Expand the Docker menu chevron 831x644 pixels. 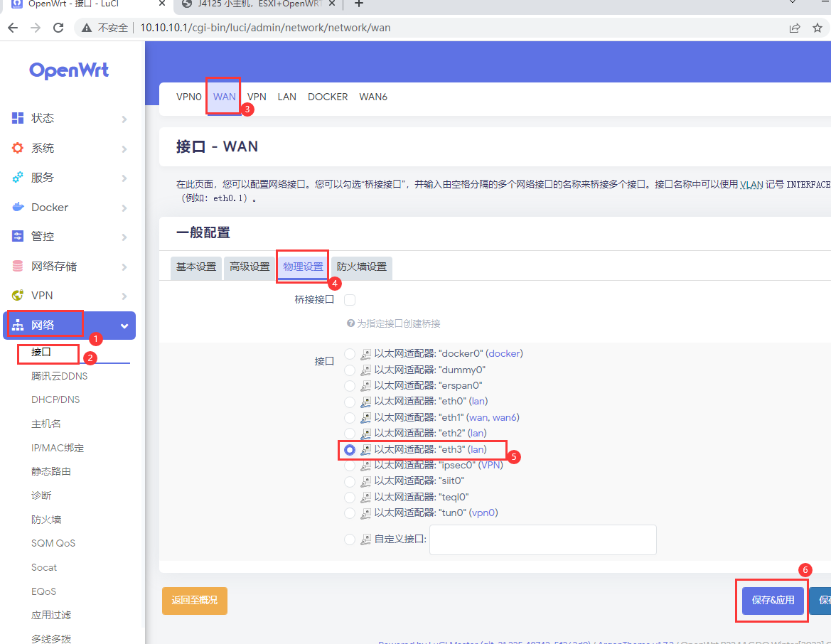pos(124,208)
